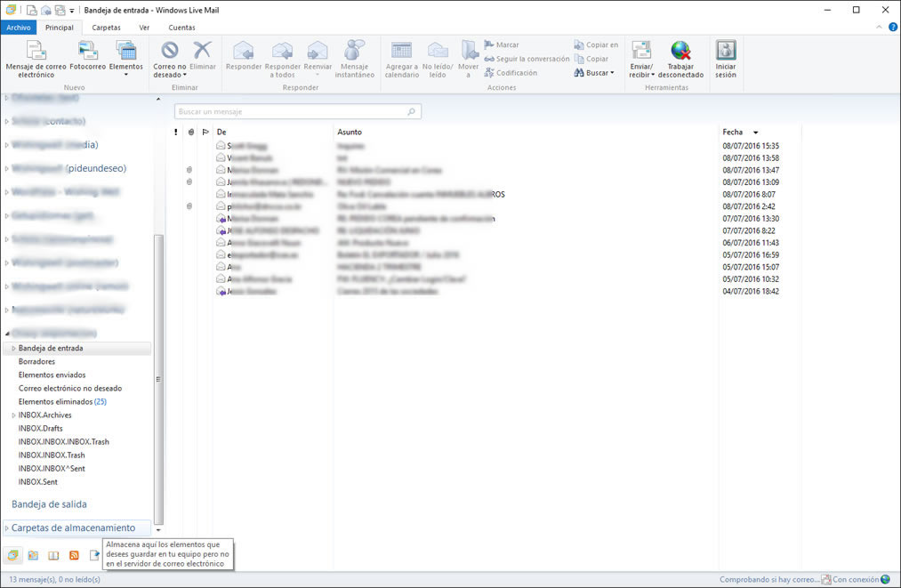Click the reply icon in title bar toolbar

click(x=46, y=11)
